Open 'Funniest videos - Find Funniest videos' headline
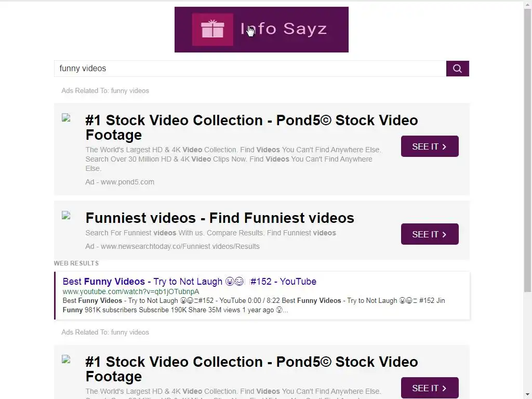 click(220, 218)
